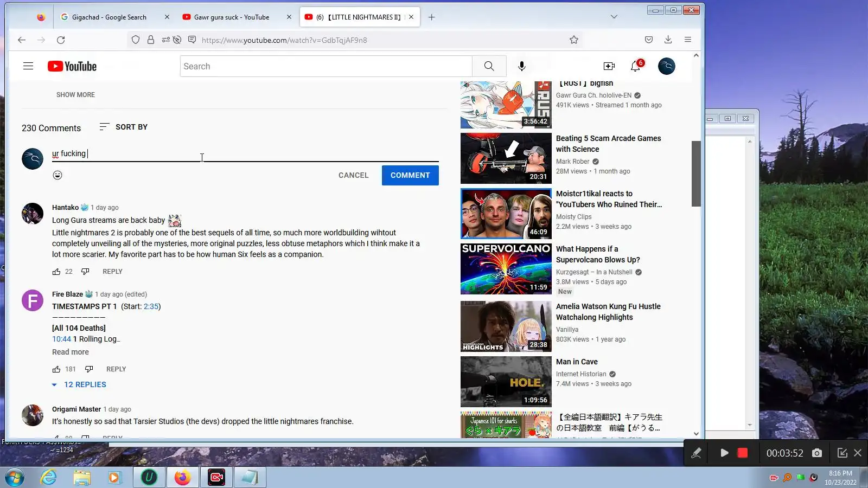Click the search magnifier button
Viewport: 868px width, 488px height.
coord(489,66)
